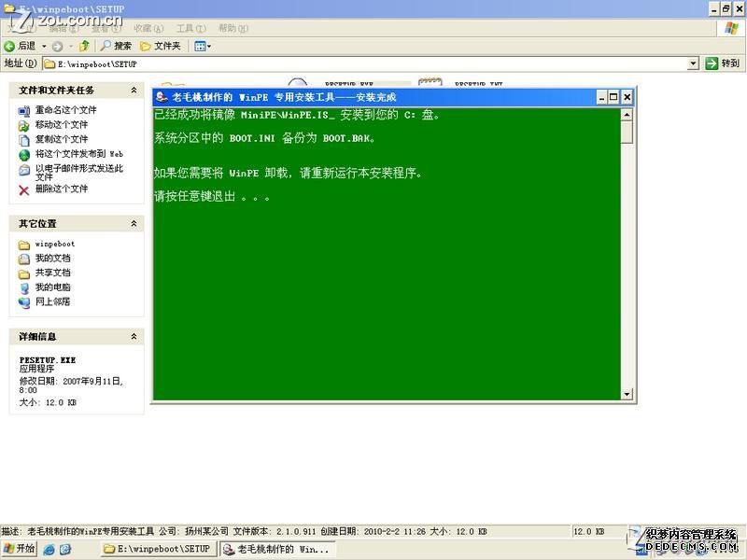
Task: Click 将这个文件发布到 Web link
Action: (79, 154)
